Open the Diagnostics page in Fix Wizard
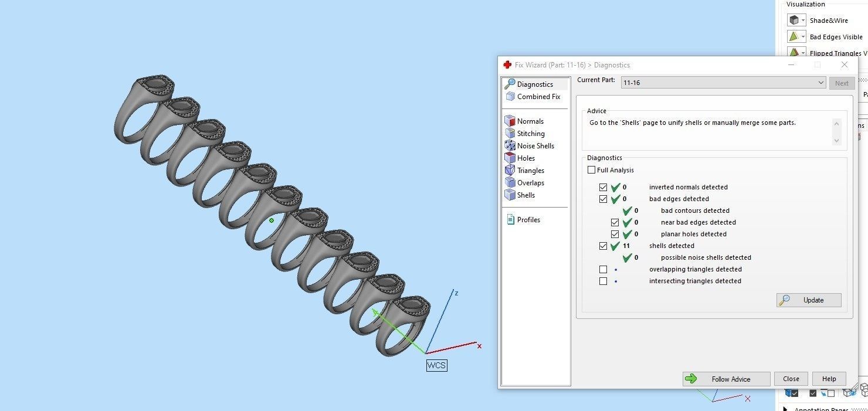 pos(535,84)
